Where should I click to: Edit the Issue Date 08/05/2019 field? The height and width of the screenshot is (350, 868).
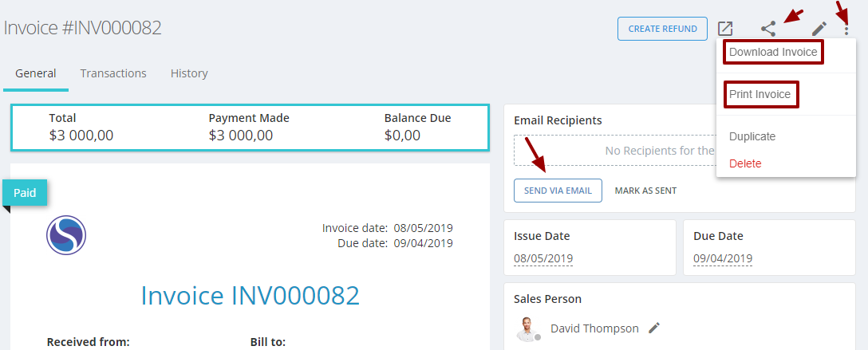543,258
